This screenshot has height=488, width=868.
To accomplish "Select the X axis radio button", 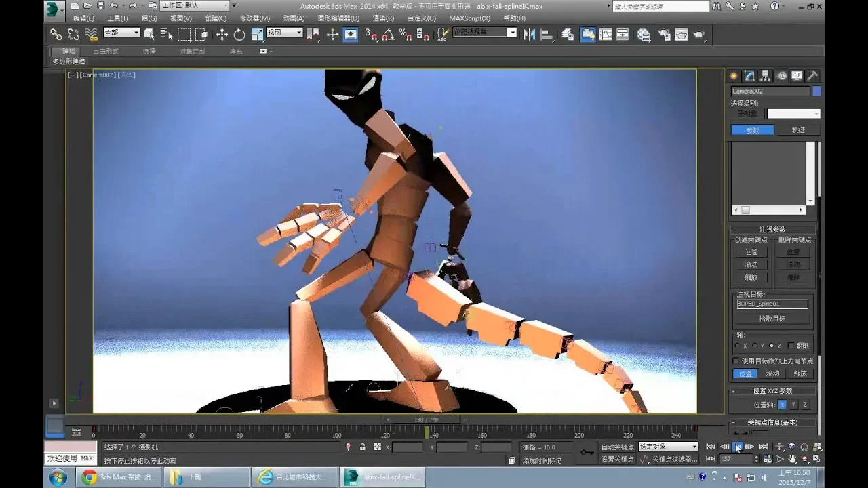I will tap(737, 346).
